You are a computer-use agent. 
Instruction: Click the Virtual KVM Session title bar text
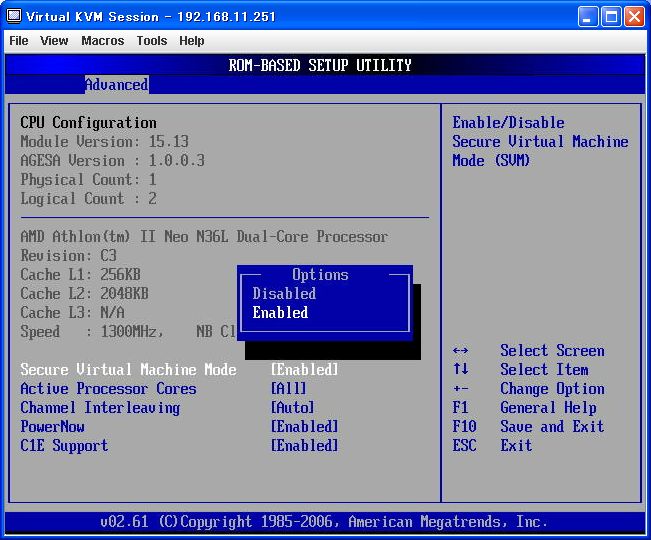[x=151, y=17]
